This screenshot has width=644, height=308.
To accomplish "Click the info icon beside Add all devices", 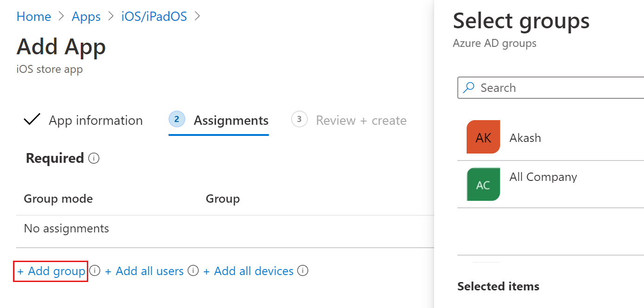I will click(303, 270).
